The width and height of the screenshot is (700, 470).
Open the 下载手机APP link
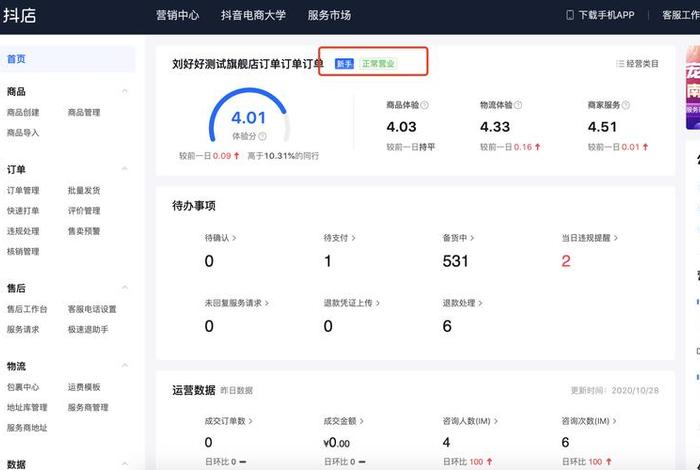606,15
